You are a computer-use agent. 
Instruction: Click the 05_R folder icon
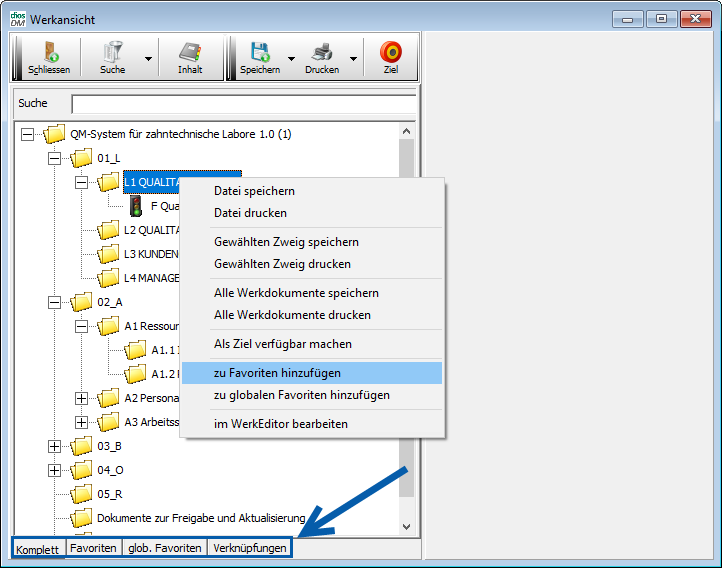pyautogui.click(x=81, y=494)
